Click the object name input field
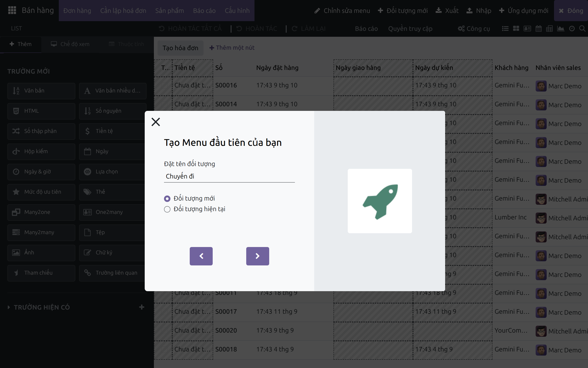 pos(229,176)
